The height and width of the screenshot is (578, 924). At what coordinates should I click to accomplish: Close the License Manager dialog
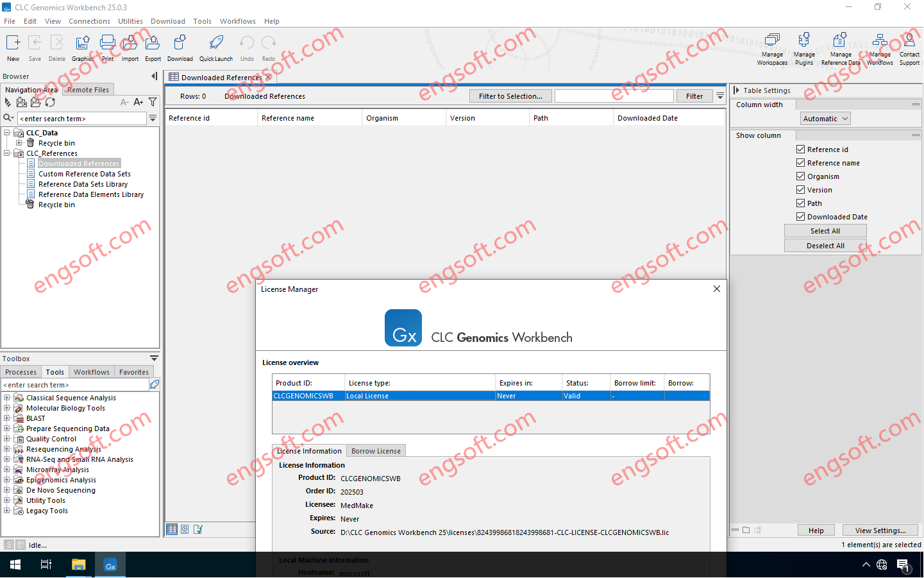717,289
